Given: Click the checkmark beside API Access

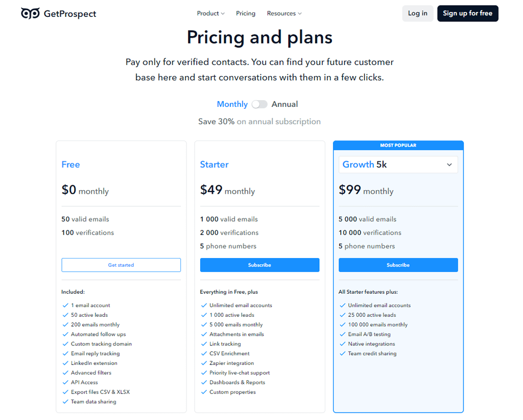Looking at the screenshot, I should (x=65, y=382).
